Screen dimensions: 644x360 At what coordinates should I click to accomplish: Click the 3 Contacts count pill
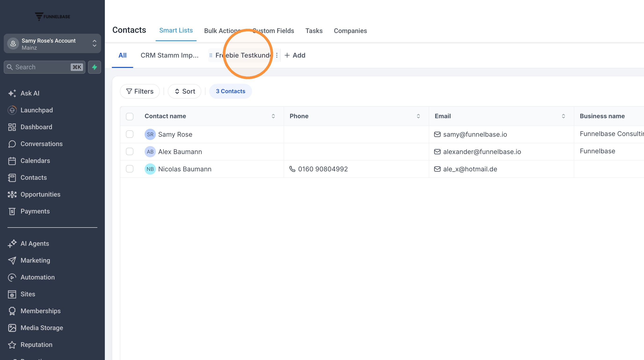coord(231,91)
